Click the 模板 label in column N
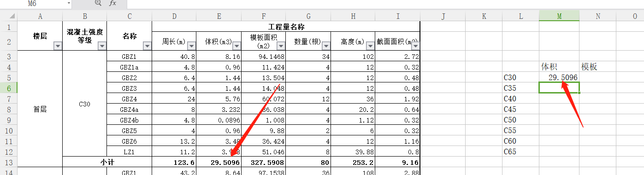Viewport: 644px width, 175px height. click(589, 67)
